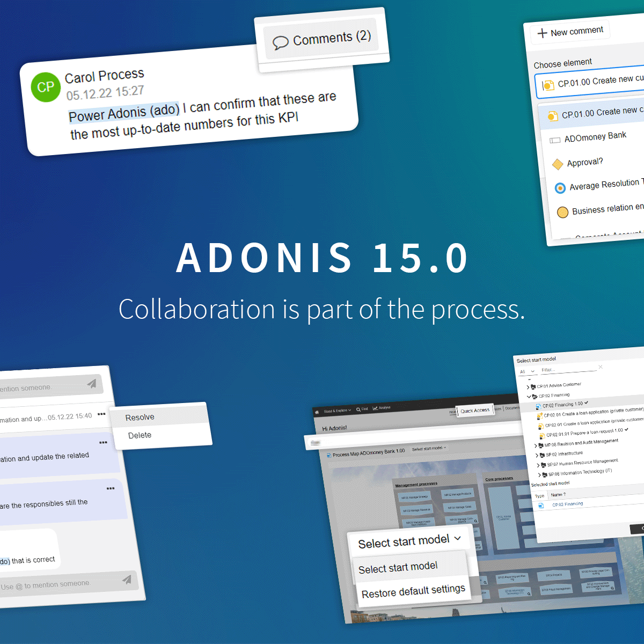The width and height of the screenshot is (644, 644).
Task: Click the Average Resolution Time target icon
Action: pos(560,188)
